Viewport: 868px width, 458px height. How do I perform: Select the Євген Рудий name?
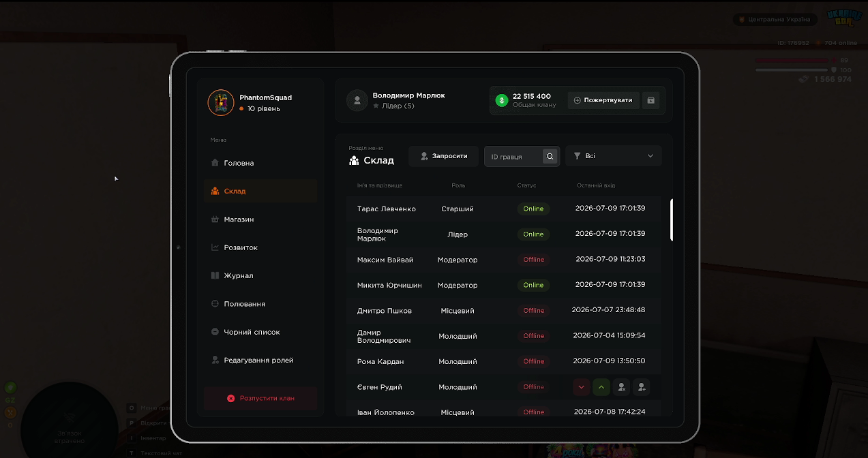point(380,387)
